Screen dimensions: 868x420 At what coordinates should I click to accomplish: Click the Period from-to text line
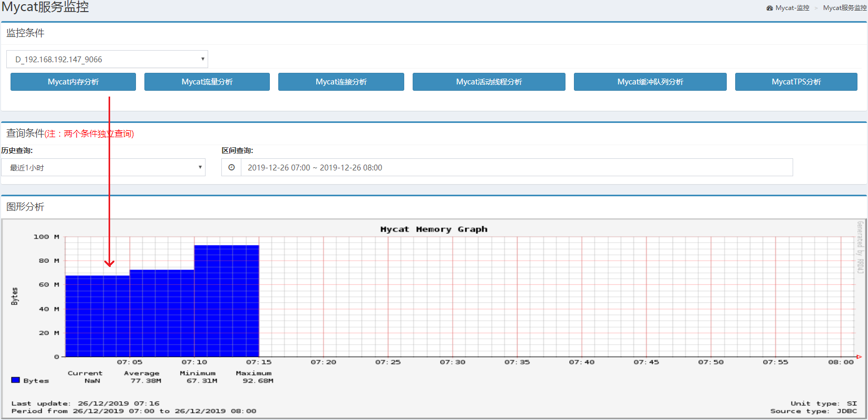click(134, 411)
